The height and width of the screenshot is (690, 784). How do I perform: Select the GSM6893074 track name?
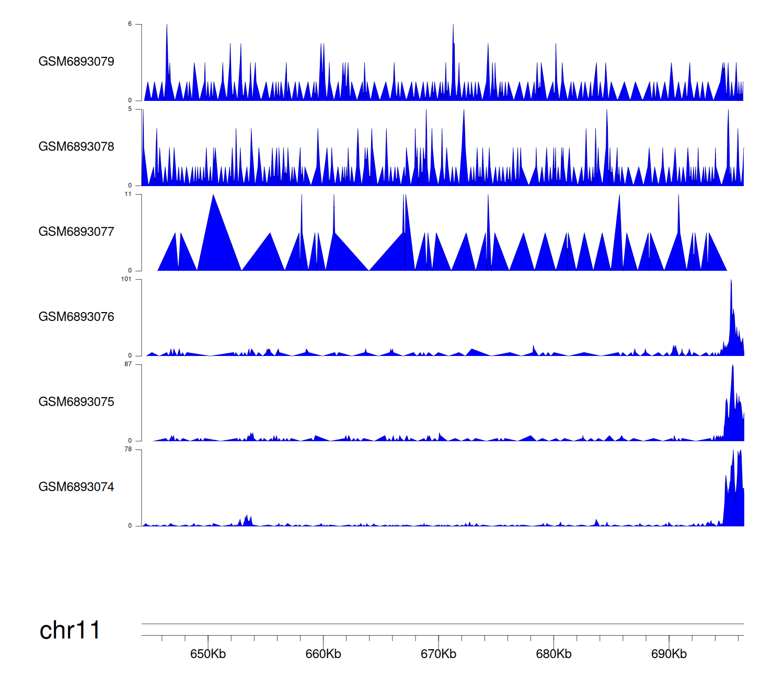click(76, 487)
